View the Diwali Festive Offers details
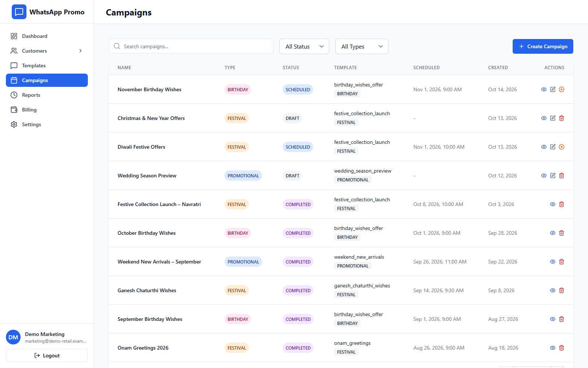 pyautogui.click(x=544, y=147)
